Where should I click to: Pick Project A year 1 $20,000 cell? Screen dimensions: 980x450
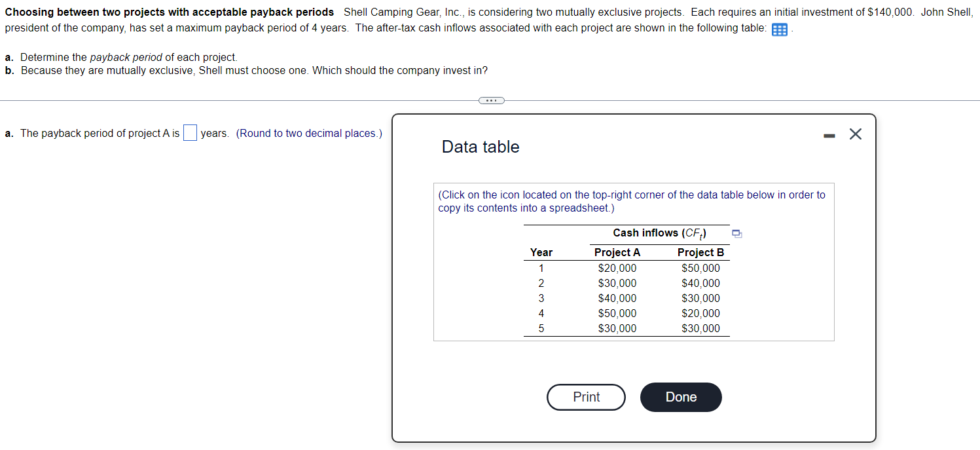click(617, 268)
